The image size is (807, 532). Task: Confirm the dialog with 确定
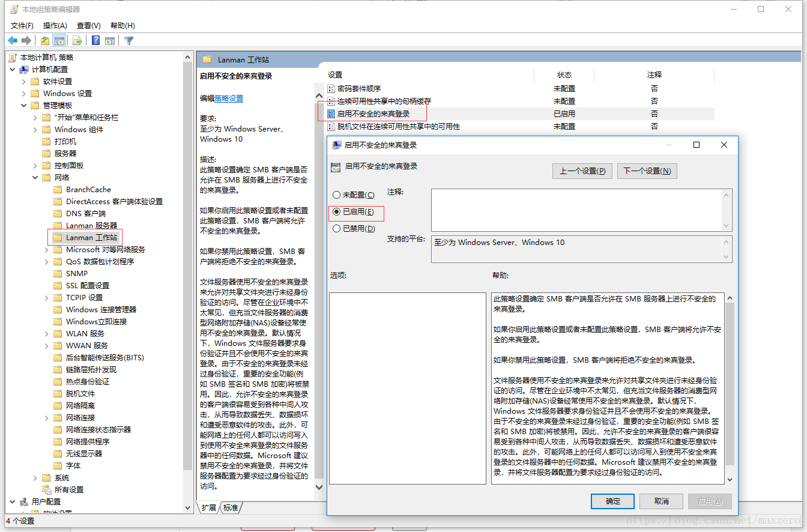point(613,501)
